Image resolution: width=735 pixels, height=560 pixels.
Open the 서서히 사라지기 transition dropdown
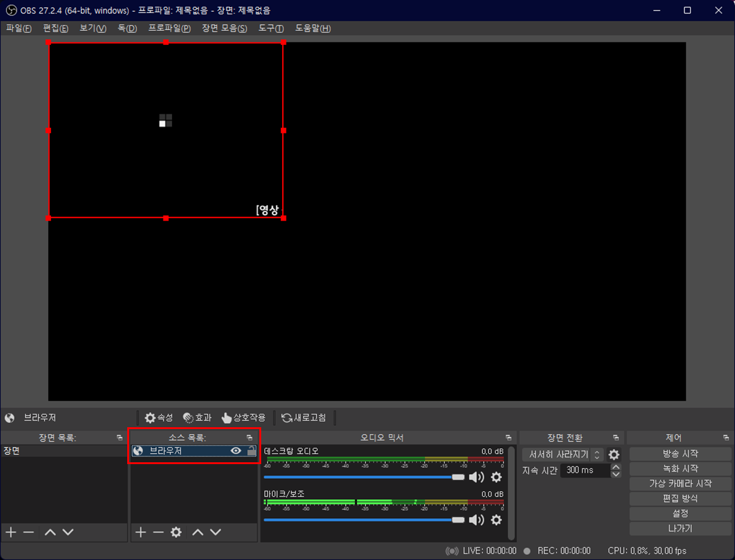[563, 454]
